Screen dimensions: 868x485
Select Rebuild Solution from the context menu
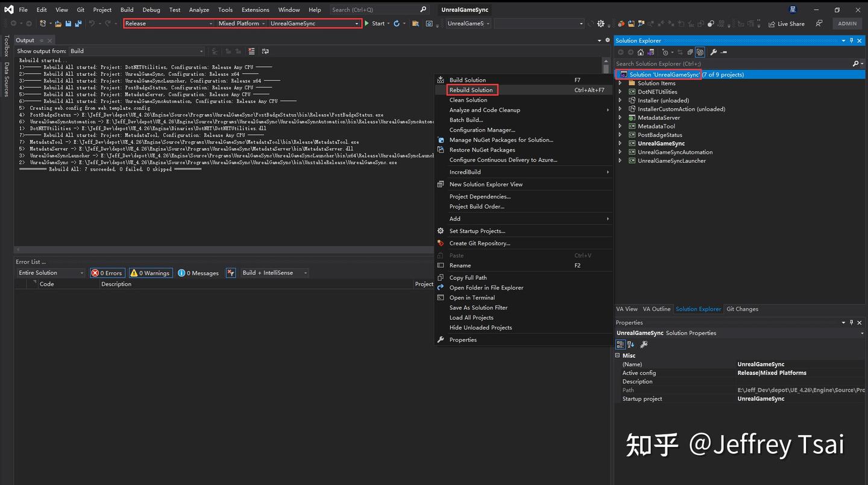[472, 89]
